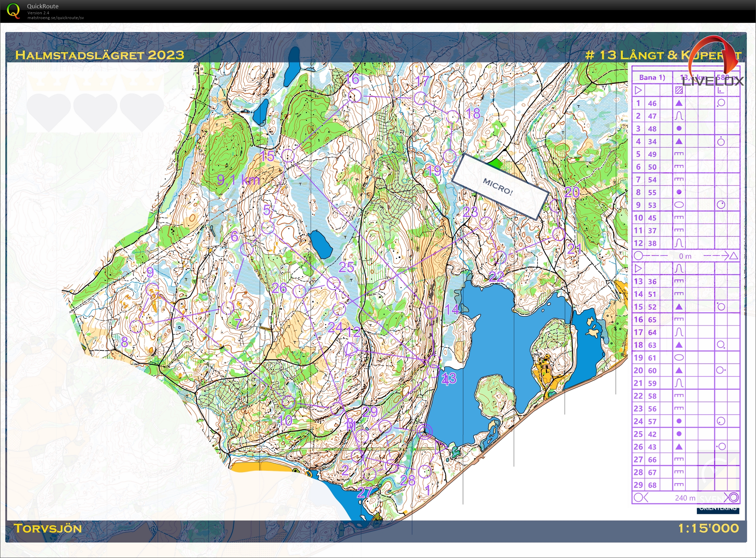This screenshot has height=558, width=756.
Task: Click control code 66 in the table
Action: [x=652, y=460]
